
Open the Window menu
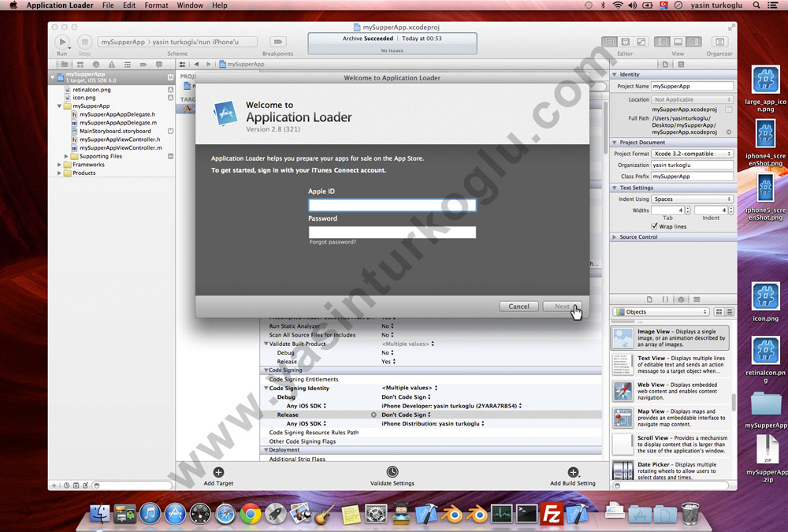point(190,5)
